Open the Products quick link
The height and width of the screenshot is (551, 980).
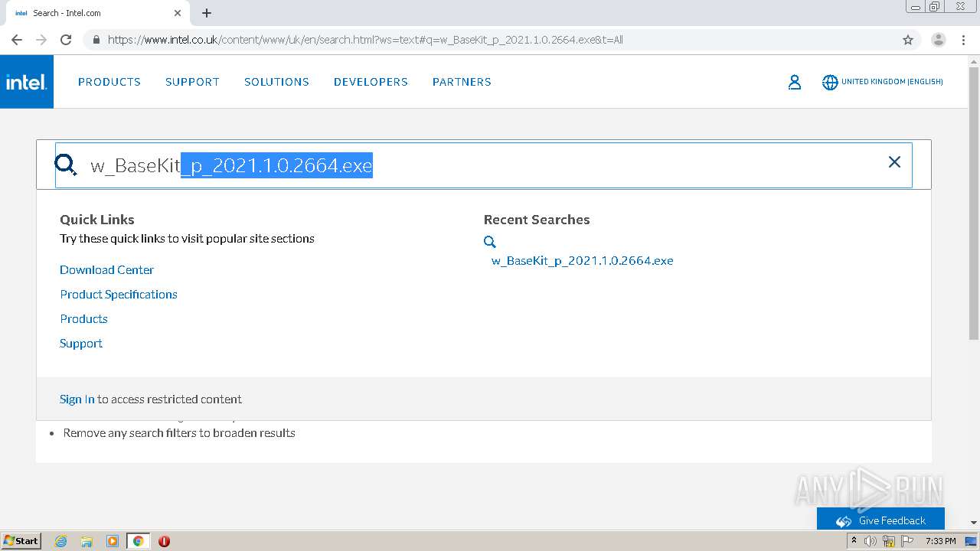[83, 318]
